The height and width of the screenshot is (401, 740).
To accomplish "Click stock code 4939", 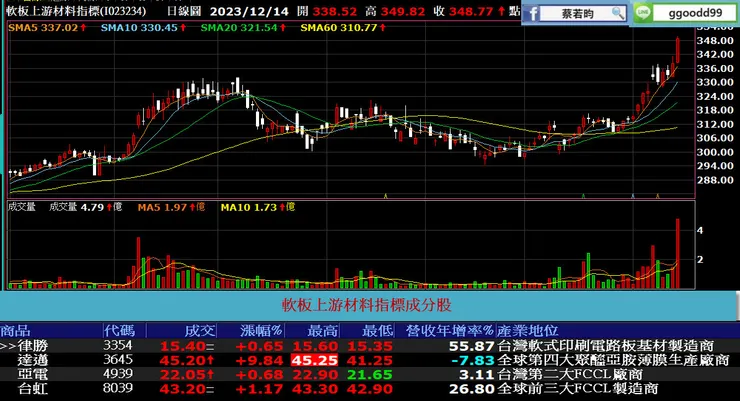I will pyautogui.click(x=118, y=374).
